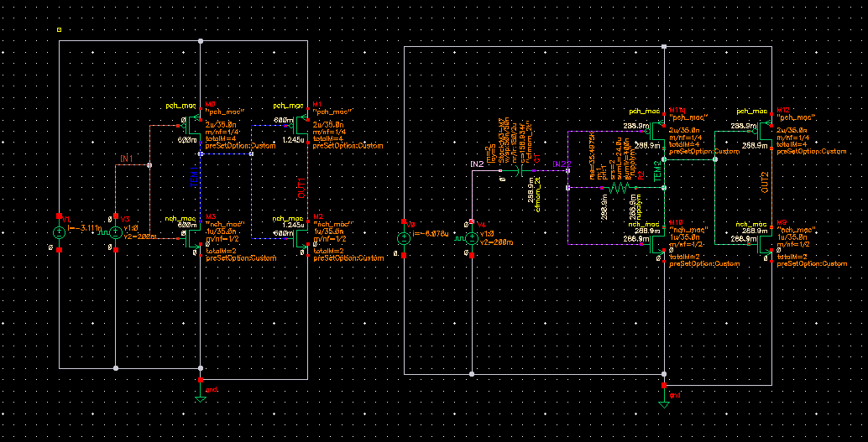Image resolution: width=868 pixels, height=442 pixels.
Task: Click the M0 instance name label
Action: click(211, 104)
